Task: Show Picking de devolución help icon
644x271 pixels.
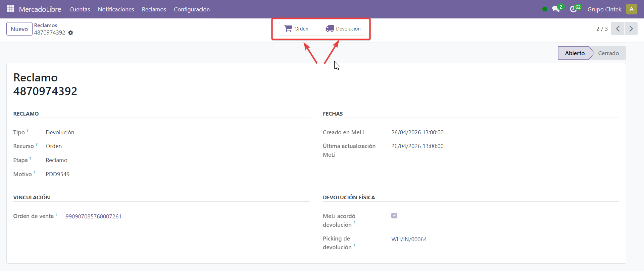Action: (x=354, y=245)
